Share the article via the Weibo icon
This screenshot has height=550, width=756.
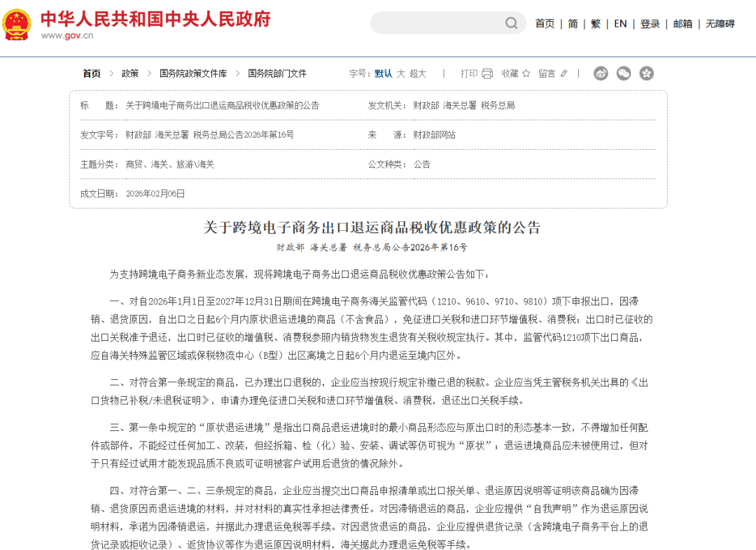(x=601, y=73)
